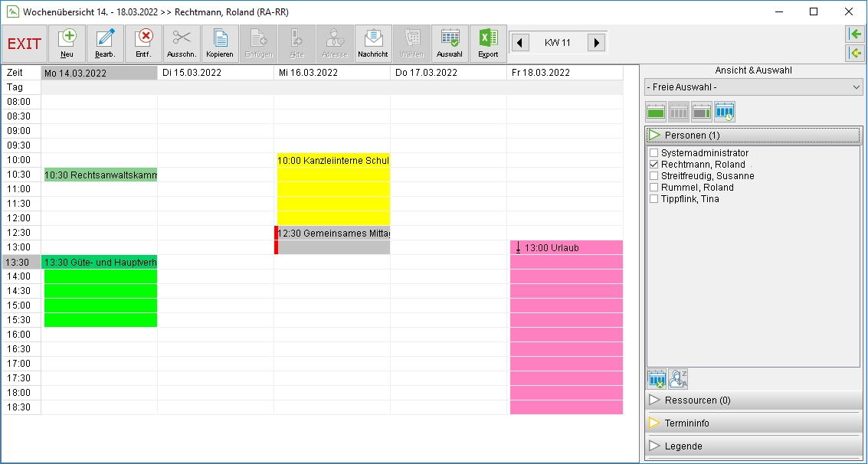Viewport: 868px width, 464px height.
Task: Export calendar via Excel Export icon
Action: coord(488,43)
